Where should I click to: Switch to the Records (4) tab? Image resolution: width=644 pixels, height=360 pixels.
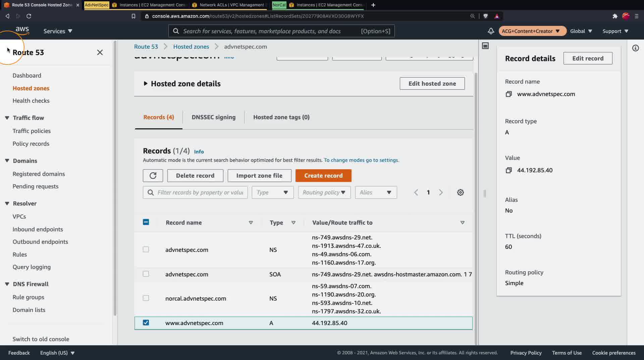[x=159, y=117]
